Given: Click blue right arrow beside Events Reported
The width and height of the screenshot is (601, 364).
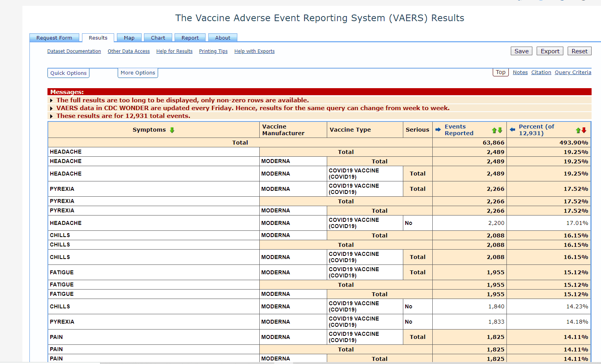Looking at the screenshot, I should (438, 130).
